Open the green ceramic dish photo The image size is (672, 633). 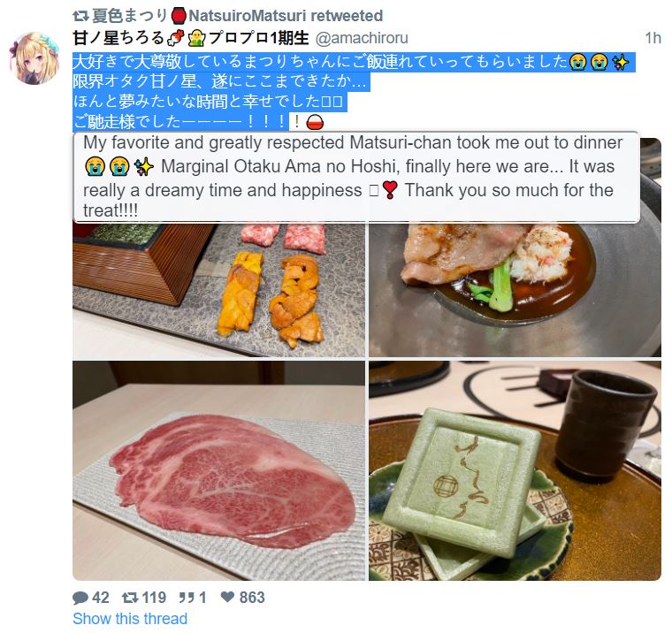tap(515, 470)
